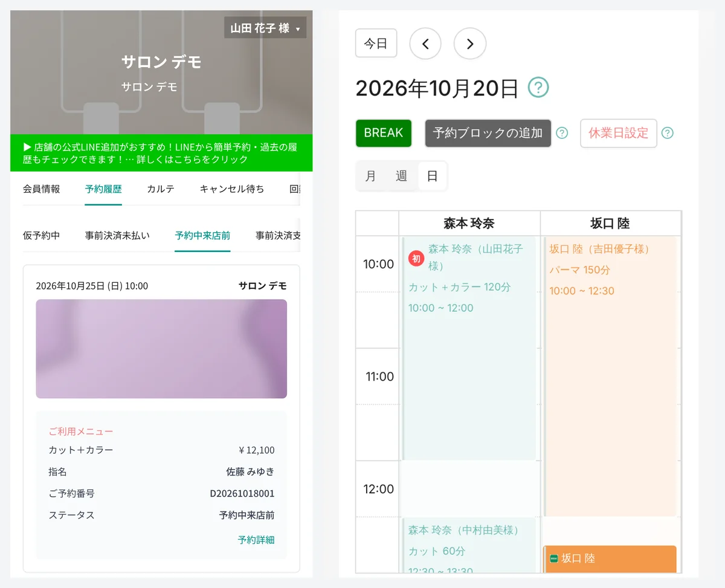
Task: Open help icon next to 休業日設定
Action: click(668, 133)
